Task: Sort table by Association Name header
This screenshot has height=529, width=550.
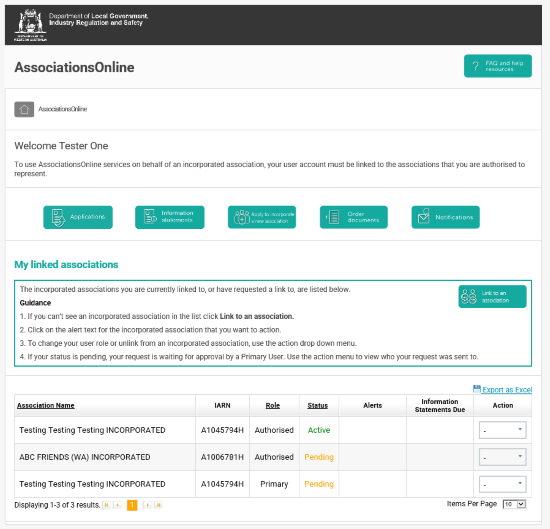Action: (x=46, y=406)
